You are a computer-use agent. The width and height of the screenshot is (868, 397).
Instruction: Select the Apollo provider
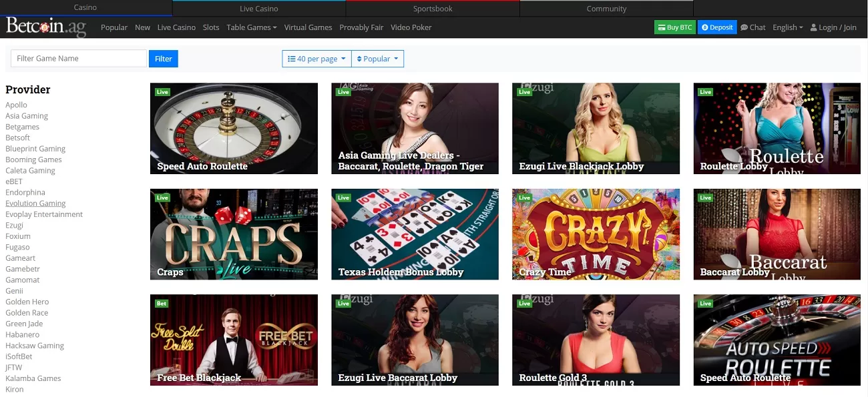[17, 105]
